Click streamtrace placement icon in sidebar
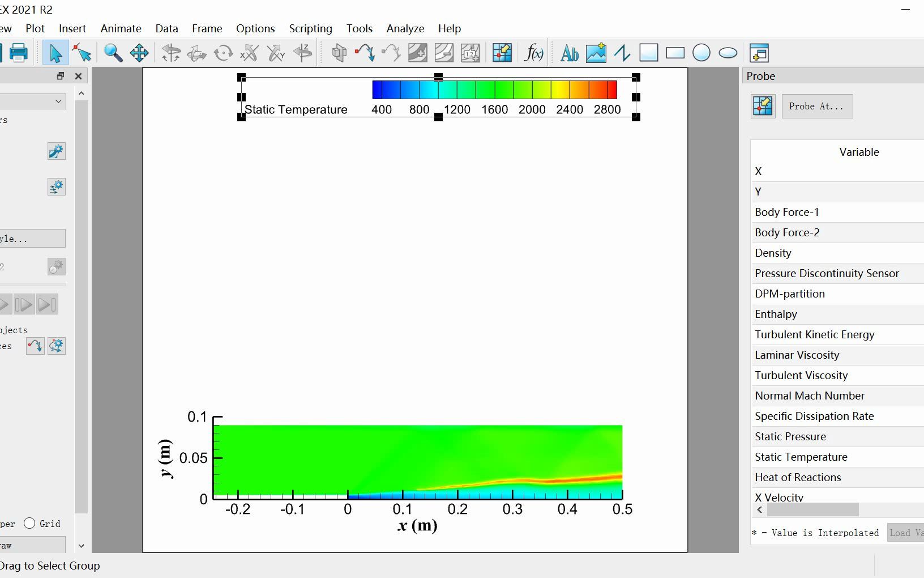924x578 pixels. tap(35, 346)
